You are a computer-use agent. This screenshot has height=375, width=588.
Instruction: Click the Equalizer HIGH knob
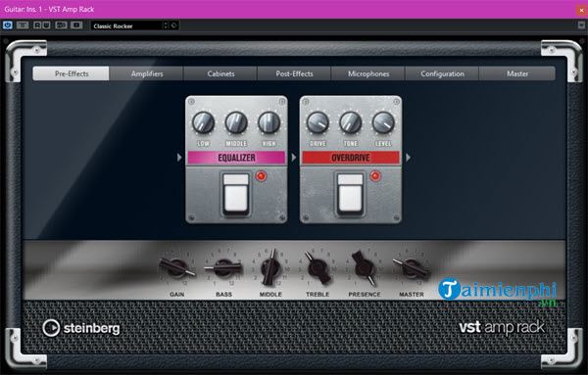[269, 122]
